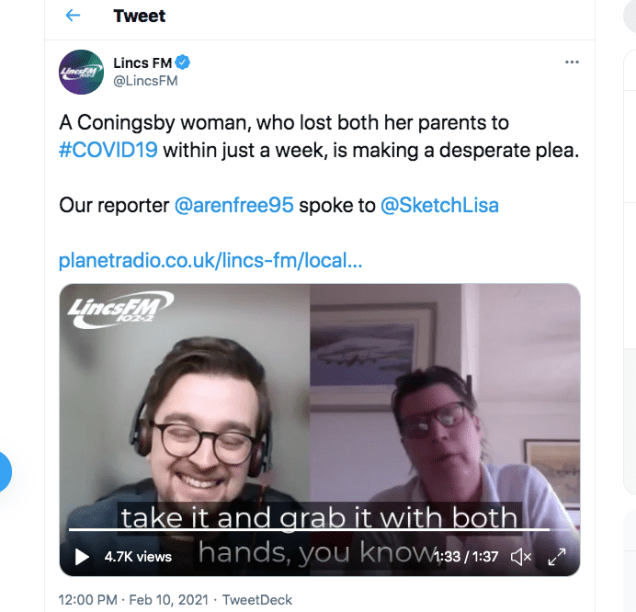Expand the video to fullscreen
Image resolution: width=636 pixels, height=612 pixels.
click(556, 557)
